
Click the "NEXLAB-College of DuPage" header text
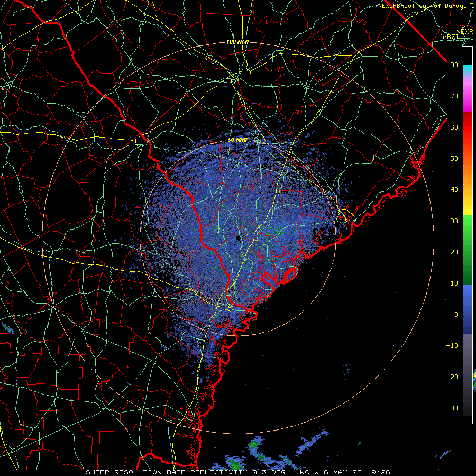tap(424, 6)
